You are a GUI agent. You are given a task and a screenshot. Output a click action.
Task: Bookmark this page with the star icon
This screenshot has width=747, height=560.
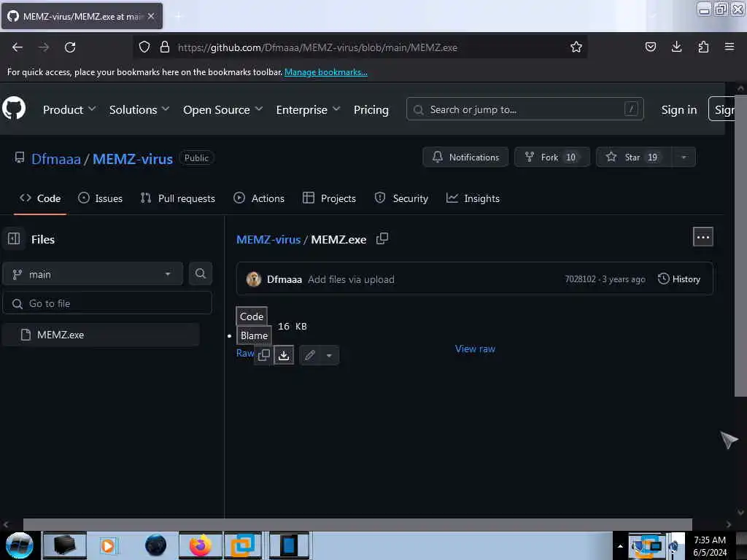click(x=576, y=47)
